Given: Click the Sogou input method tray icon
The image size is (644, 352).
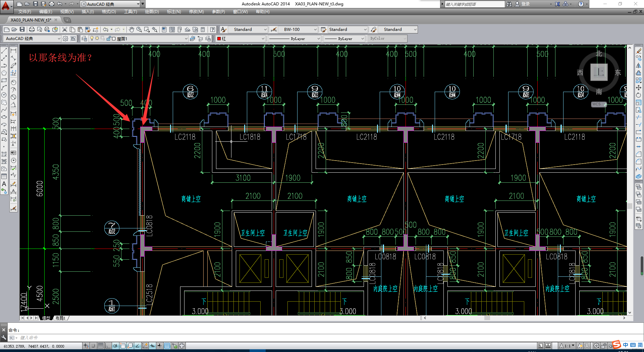Looking at the screenshot, I should point(616,345).
